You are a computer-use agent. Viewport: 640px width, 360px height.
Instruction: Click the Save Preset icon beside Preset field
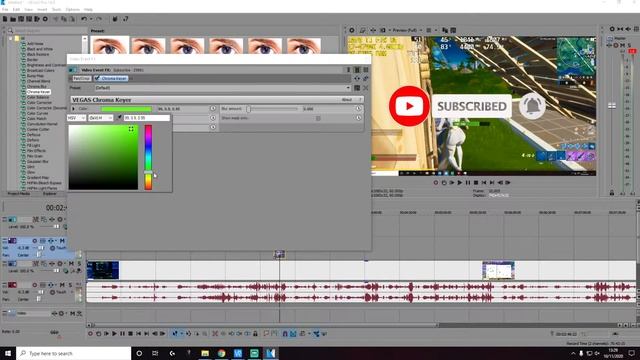point(357,88)
